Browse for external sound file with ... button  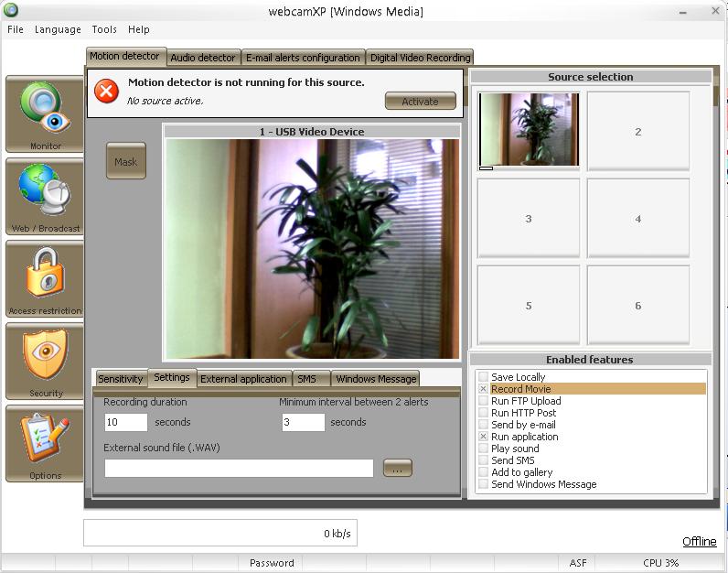(398, 469)
